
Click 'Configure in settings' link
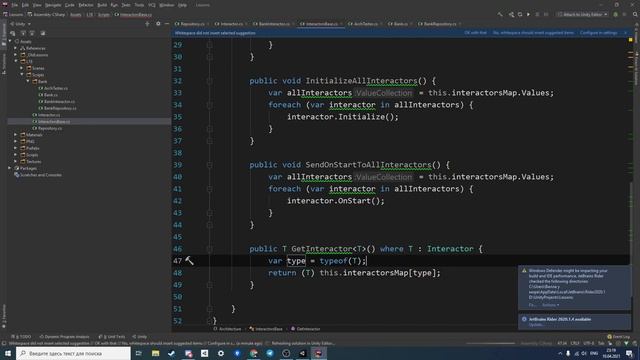click(598, 33)
